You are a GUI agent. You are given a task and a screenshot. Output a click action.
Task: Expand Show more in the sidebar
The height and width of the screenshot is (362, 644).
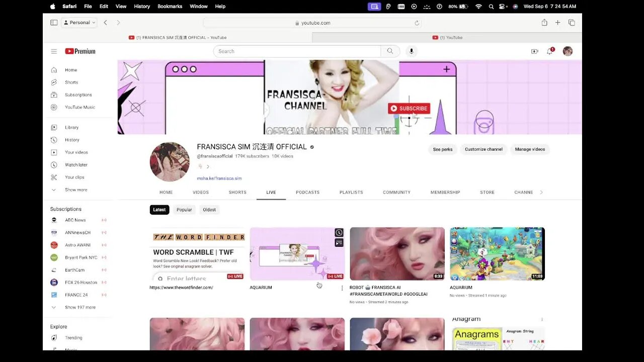tap(76, 190)
